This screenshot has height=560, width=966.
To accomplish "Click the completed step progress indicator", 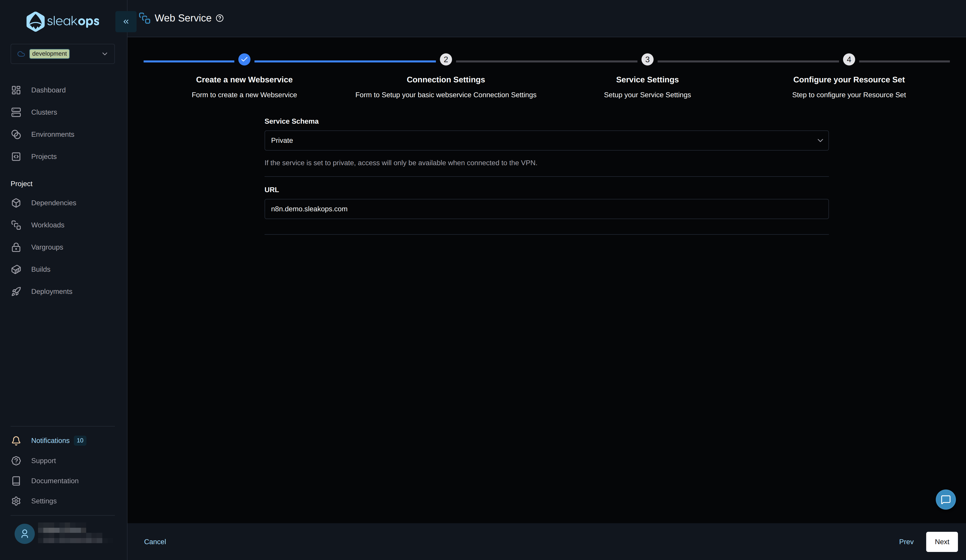I will (244, 59).
